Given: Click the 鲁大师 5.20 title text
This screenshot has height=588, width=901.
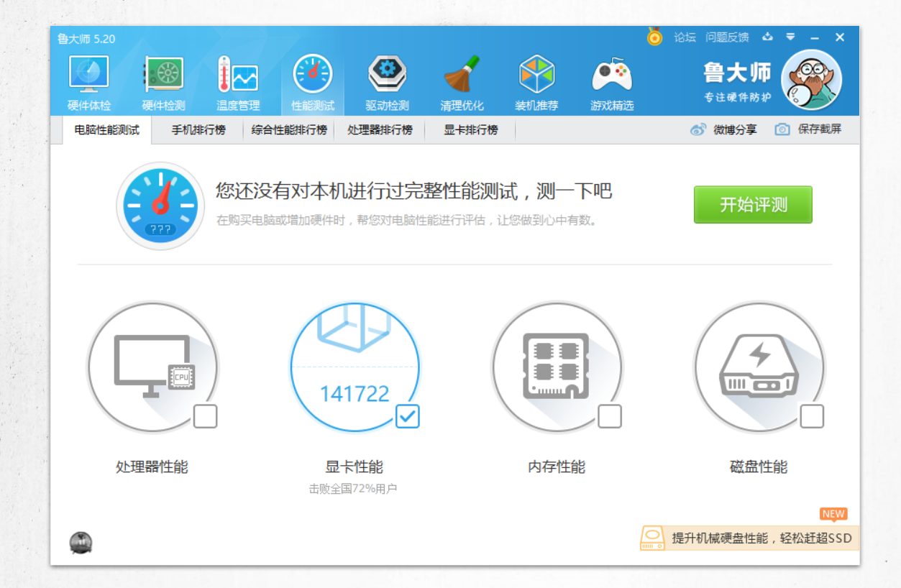Looking at the screenshot, I should (86, 39).
